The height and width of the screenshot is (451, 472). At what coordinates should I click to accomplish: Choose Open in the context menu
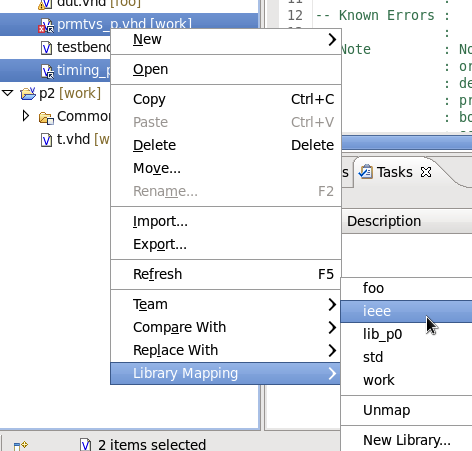point(226,69)
